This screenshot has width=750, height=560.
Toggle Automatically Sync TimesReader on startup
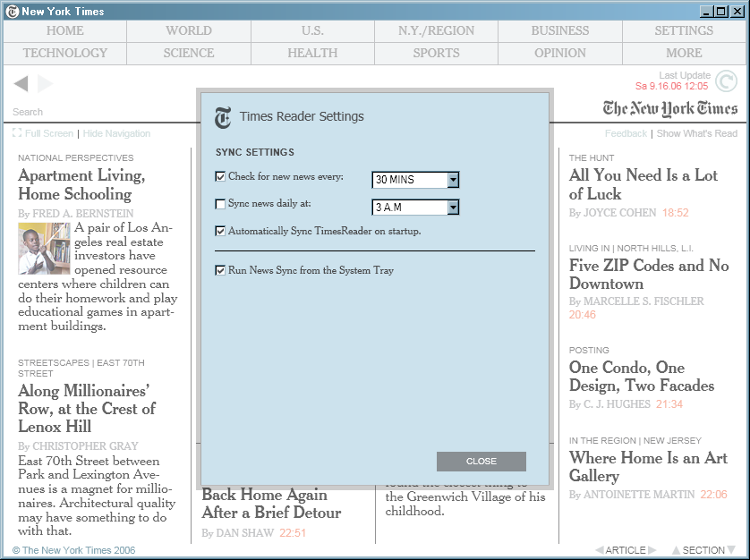pyautogui.click(x=220, y=231)
